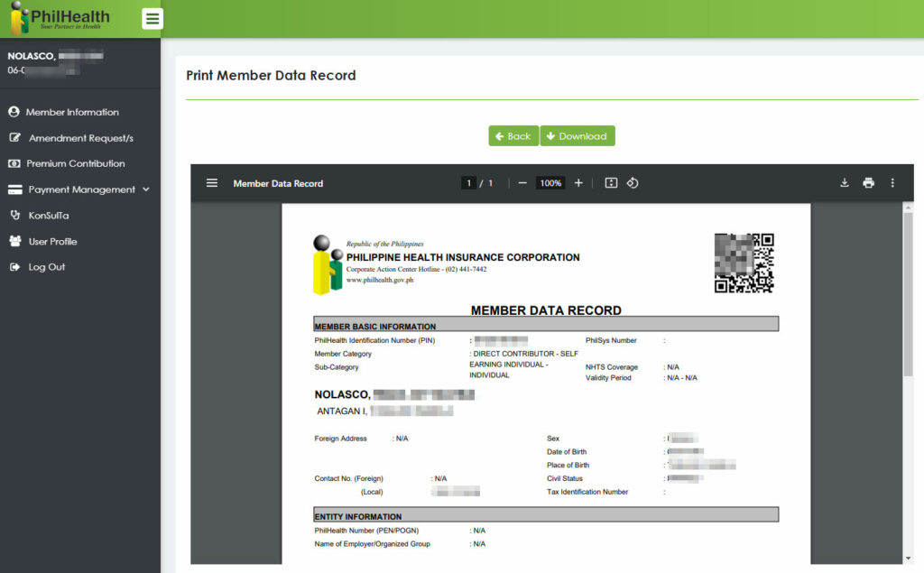Rotate the document using rotate icon

[x=633, y=183]
